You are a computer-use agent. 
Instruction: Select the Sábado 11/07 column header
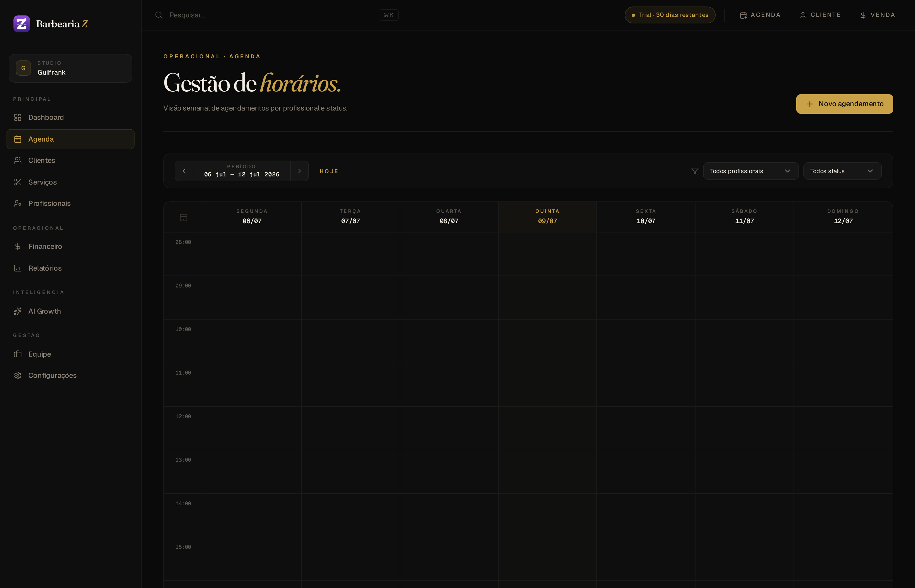point(745,216)
